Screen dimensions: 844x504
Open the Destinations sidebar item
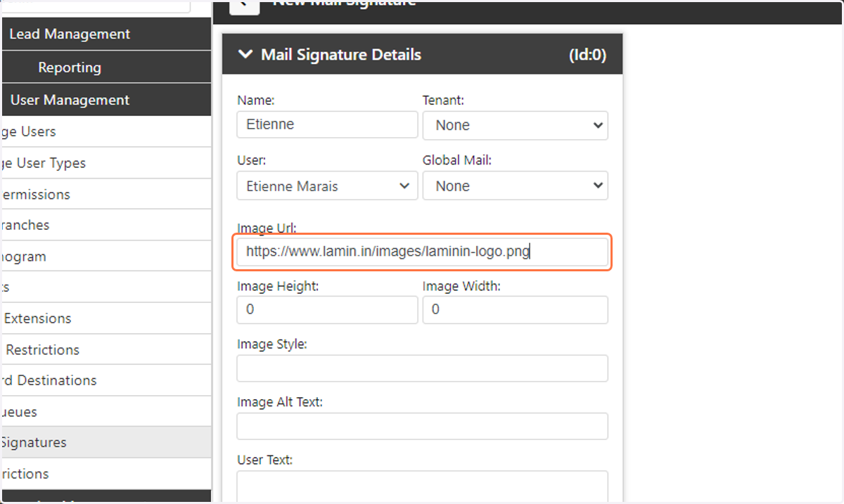105,380
